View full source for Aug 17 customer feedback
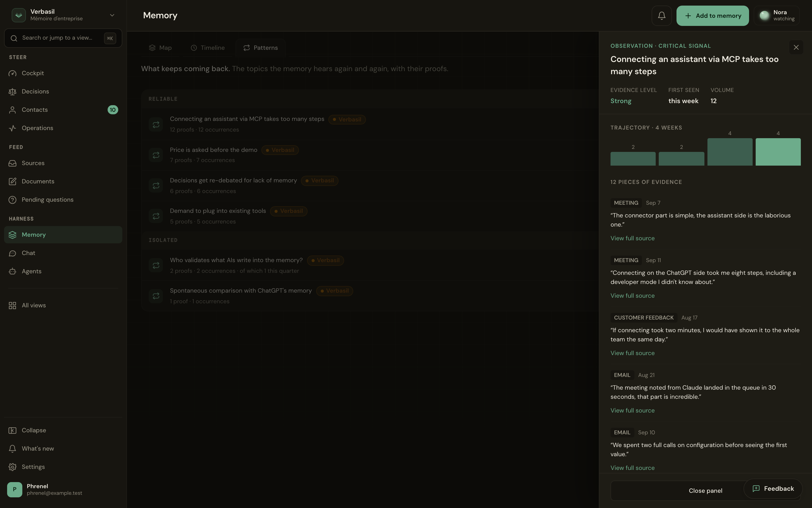The height and width of the screenshot is (508, 812). pos(632,353)
